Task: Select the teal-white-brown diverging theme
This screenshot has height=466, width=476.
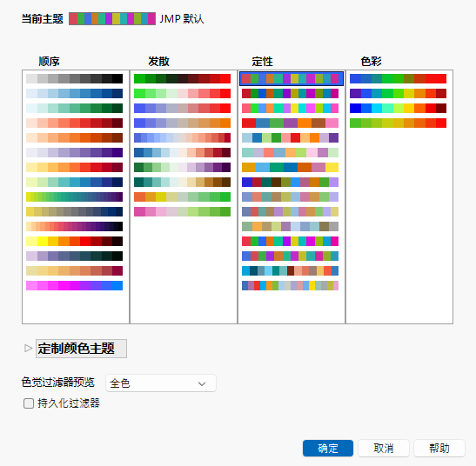Action: (182, 182)
